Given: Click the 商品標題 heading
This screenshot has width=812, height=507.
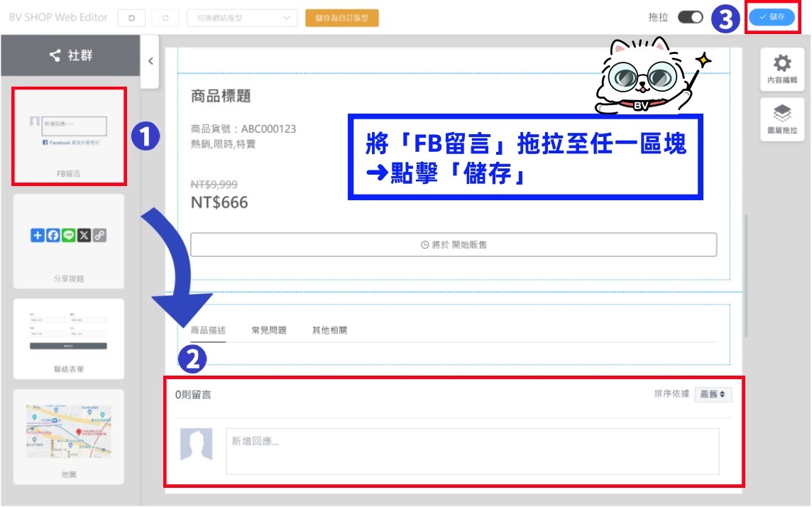Looking at the screenshot, I should pyautogui.click(x=221, y=96).
